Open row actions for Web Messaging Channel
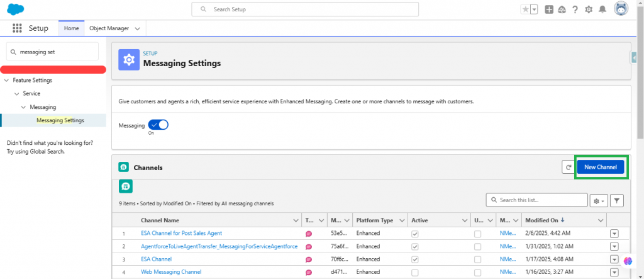The image size is (644, 279). [614, 272]
